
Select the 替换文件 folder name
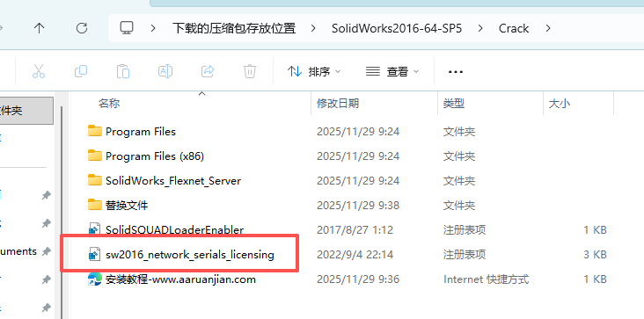127,205
